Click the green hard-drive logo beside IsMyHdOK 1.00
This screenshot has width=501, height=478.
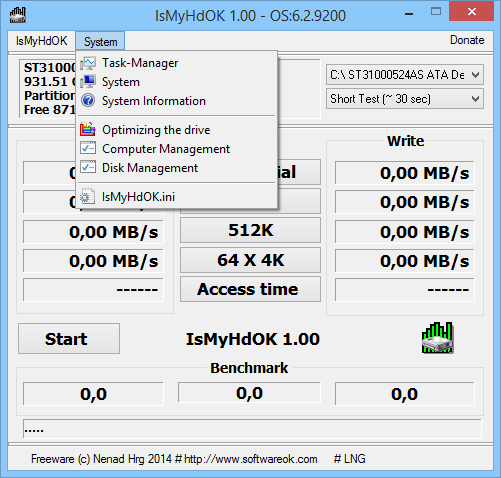tap(437, 338)
